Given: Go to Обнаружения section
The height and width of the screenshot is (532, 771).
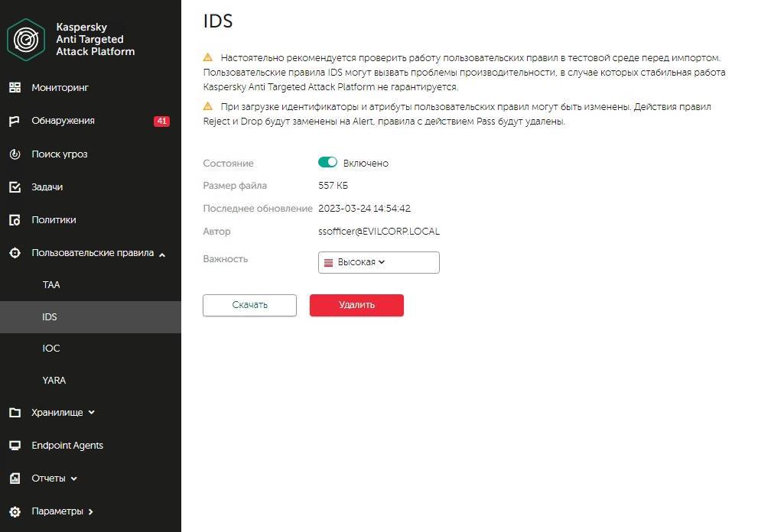Looking at the screenshot, I should coord(63,121).
